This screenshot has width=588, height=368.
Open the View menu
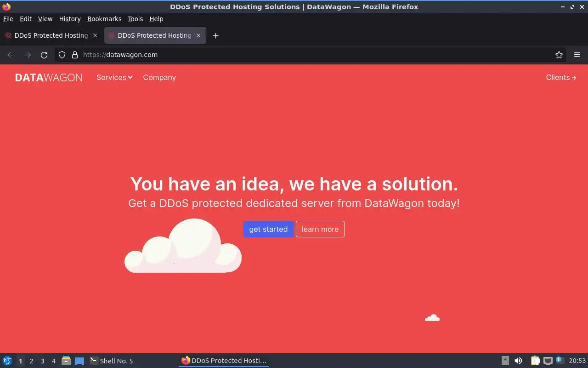45,19
